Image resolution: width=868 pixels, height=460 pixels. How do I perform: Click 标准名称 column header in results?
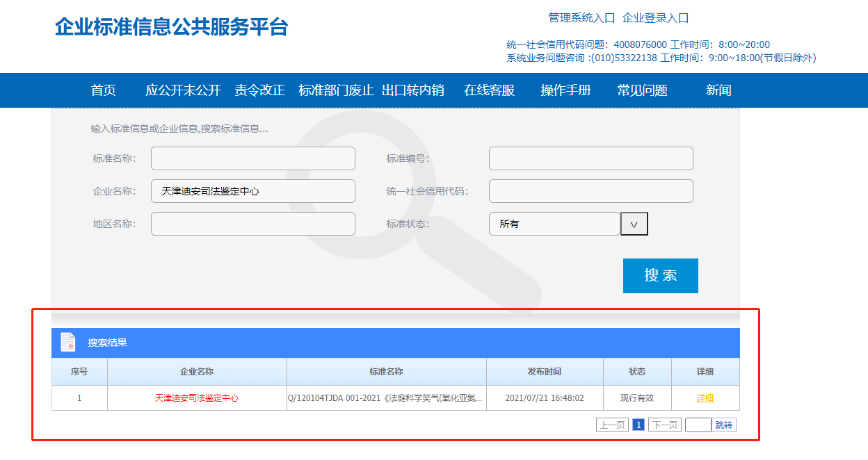386,372
